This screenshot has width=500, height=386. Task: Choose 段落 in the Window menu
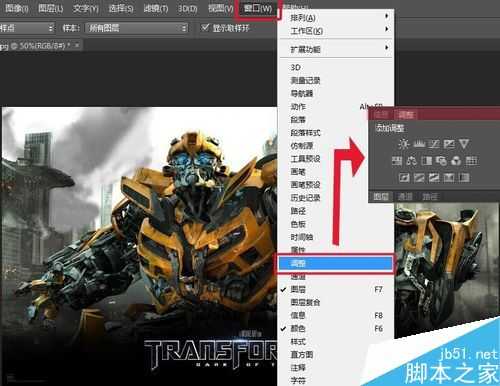click(x=323, y=119)
